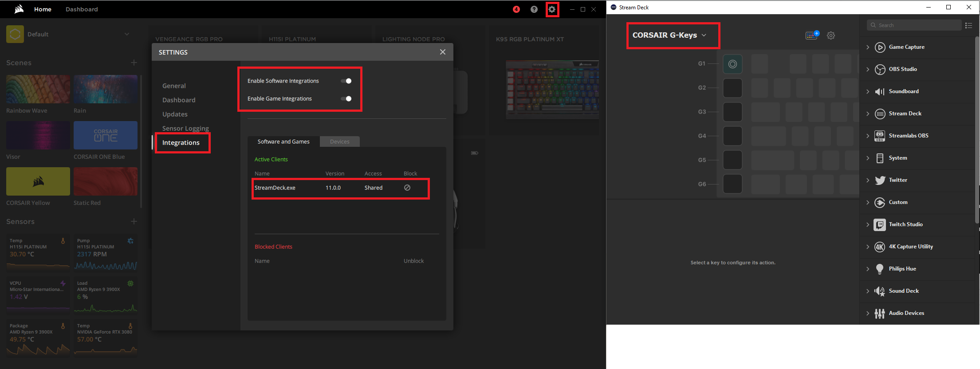This screenshot has width=980, height=369.
Task: Open the General settings section
Action: click(x=174, y=86)
